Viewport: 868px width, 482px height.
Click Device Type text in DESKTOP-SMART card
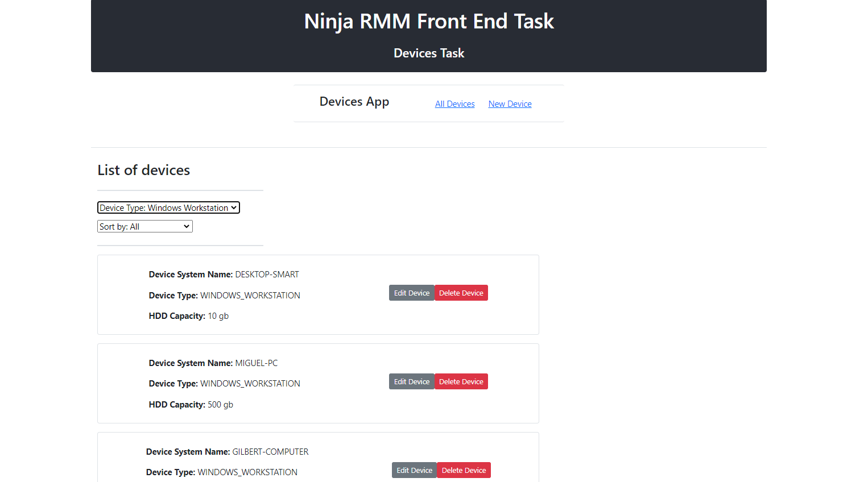tap(225, 296)
